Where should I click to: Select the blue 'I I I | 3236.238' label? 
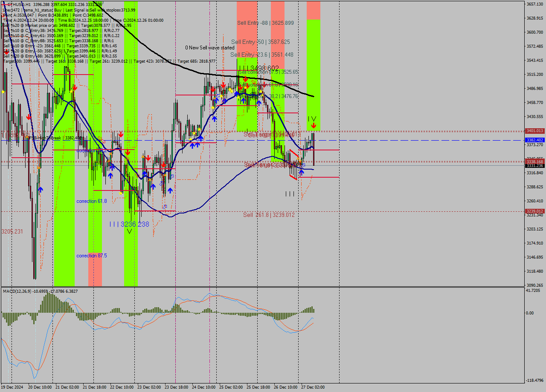point(129,224)
